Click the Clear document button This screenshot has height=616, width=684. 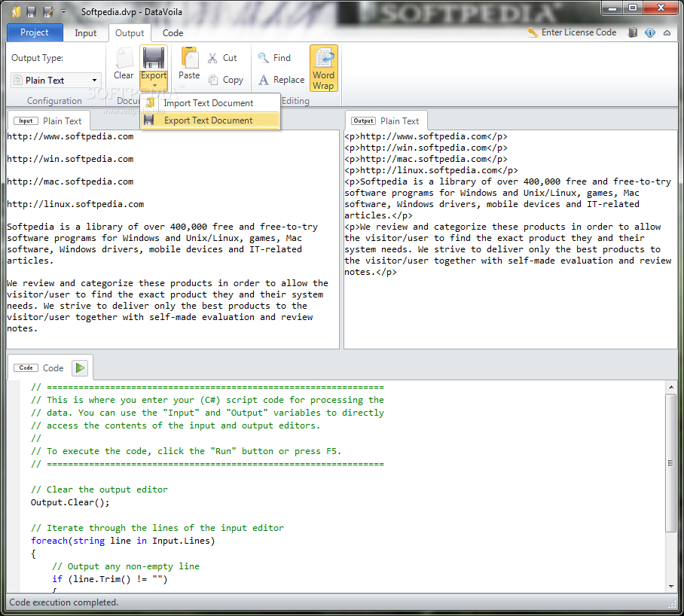(x=124, y=64)
